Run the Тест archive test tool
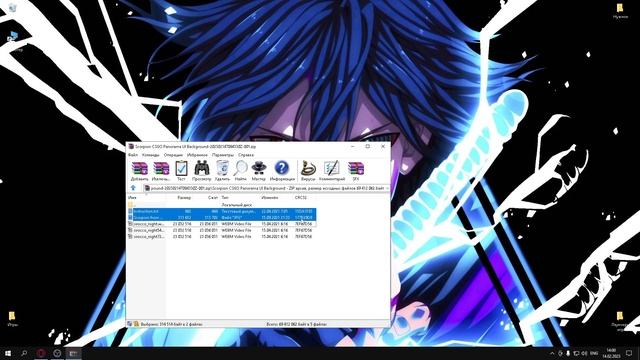The height and width of the screenshot is (360, 640). coord(181,171)
